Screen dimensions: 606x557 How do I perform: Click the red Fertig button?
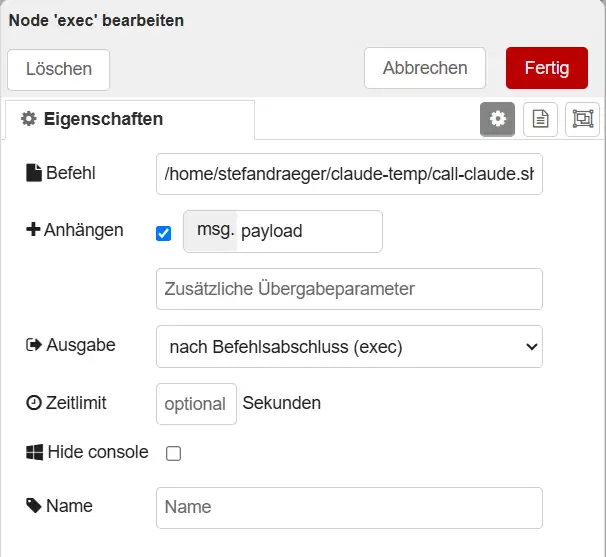547,68
